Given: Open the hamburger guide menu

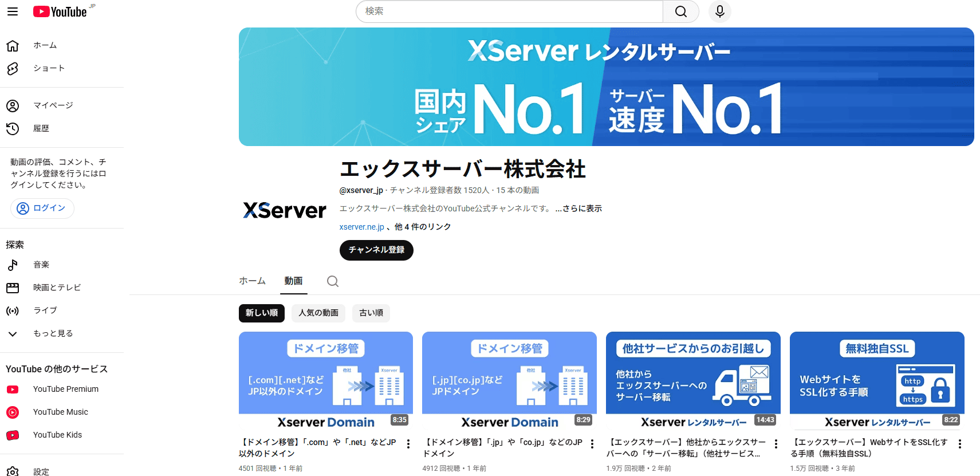Looking at the screenshot, I should 13,11.
